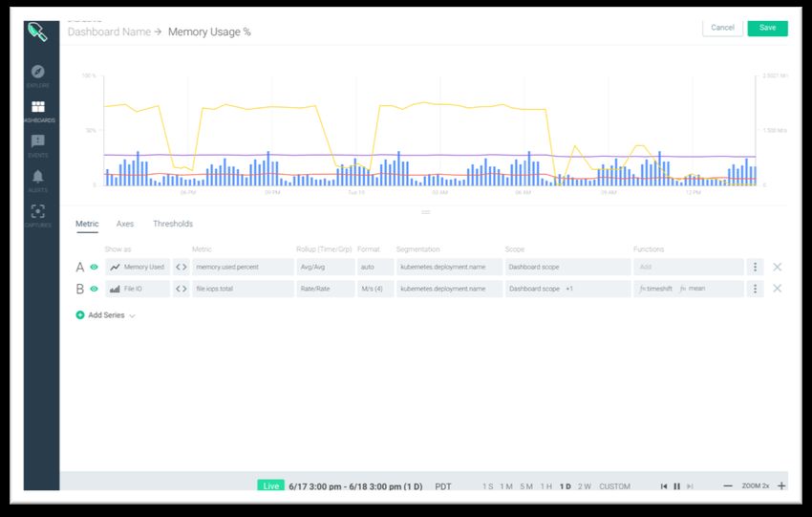The height and width of the screenshot is (517, 812).
Task: Expand the Add Series dropdown arrow
Action: (x=133, y=315)
